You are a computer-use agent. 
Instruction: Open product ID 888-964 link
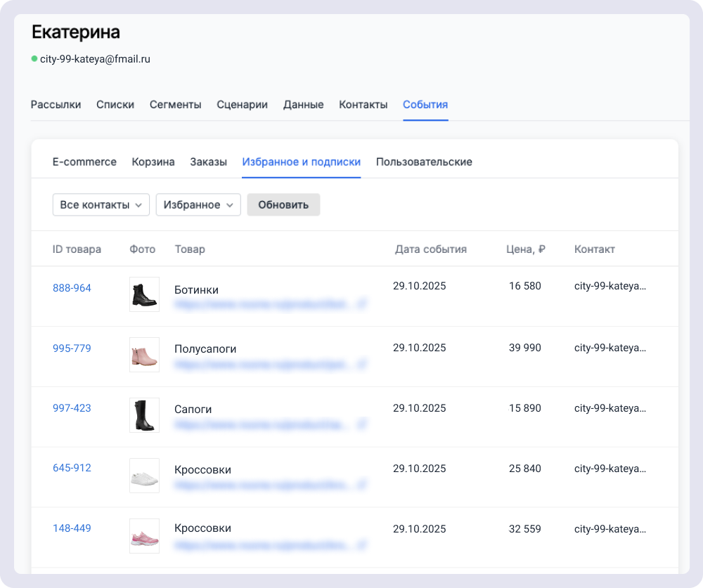click(72, 288)
